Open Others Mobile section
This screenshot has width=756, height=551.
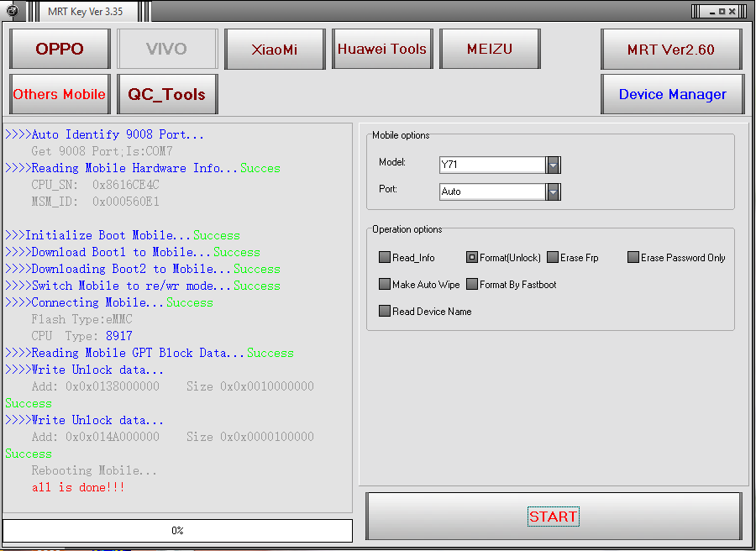(60, 94)
